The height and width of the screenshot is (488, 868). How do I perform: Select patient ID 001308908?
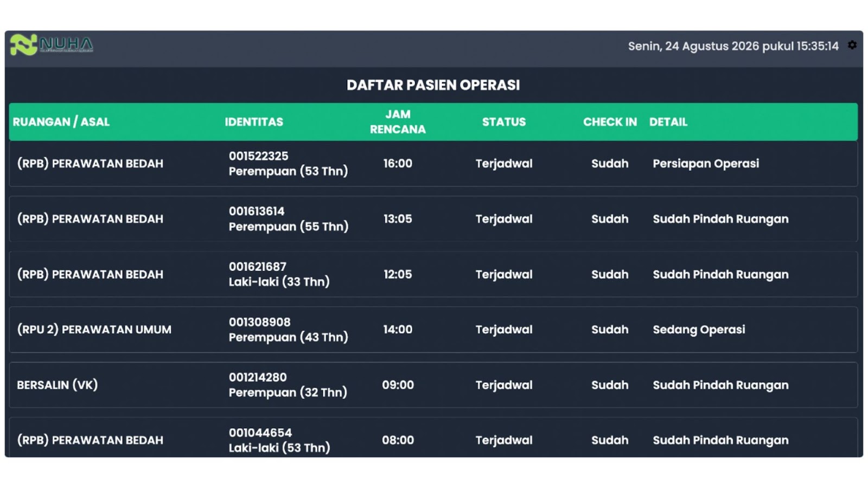coord(259,322)
